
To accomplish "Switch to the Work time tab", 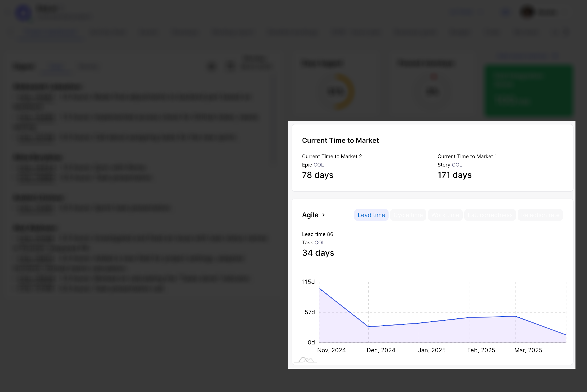I will pyautogui.click(x=445, y=215).
